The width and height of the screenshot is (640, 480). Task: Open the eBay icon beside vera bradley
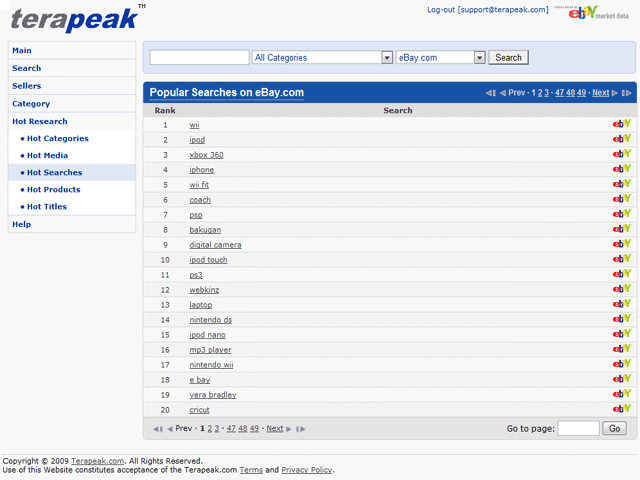[x=622, y=394]
